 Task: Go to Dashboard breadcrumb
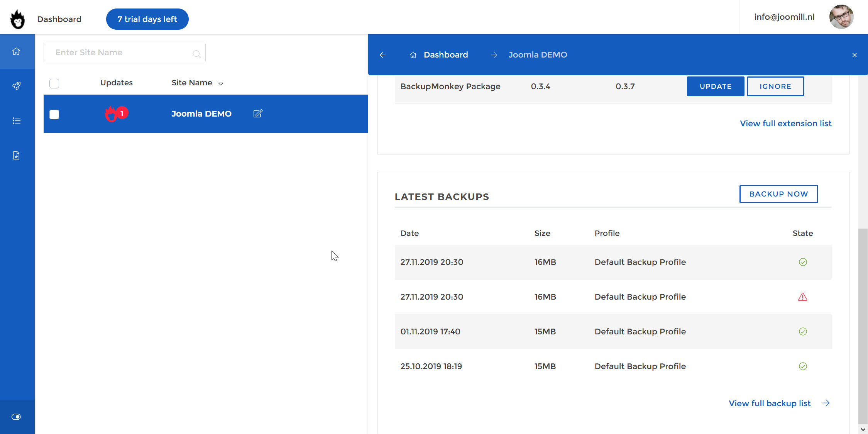tap(445, 55)
